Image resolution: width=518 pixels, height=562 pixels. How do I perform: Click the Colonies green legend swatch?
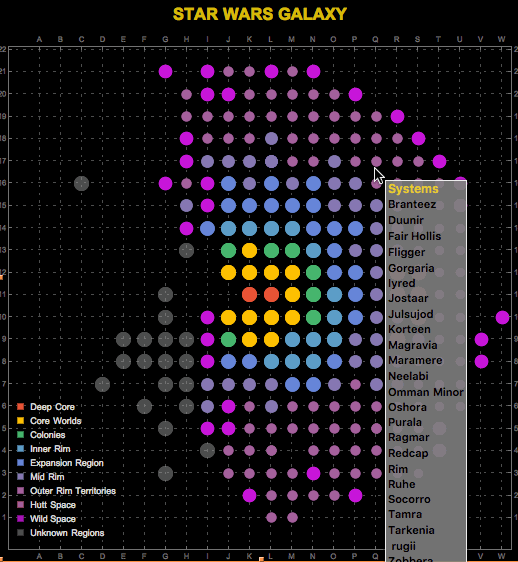point(20,435)
